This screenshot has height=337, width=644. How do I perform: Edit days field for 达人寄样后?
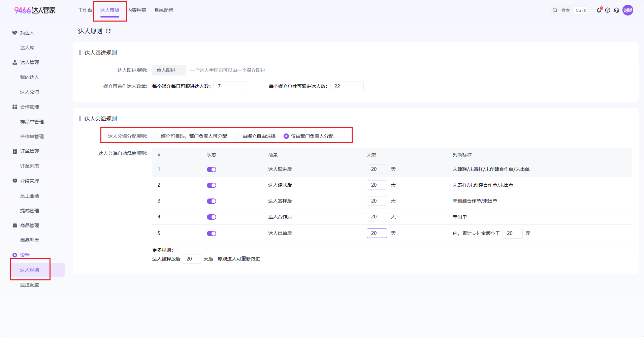click(377, 201)
